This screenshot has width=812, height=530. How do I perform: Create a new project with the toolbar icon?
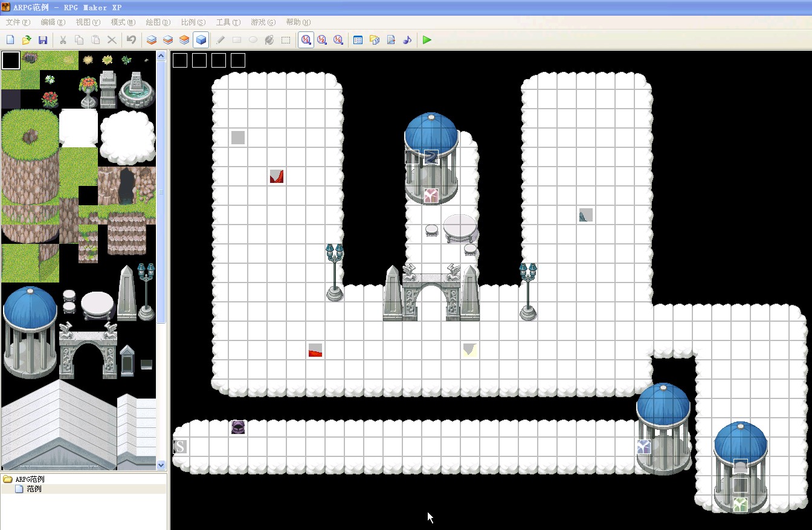click(10, 40)
